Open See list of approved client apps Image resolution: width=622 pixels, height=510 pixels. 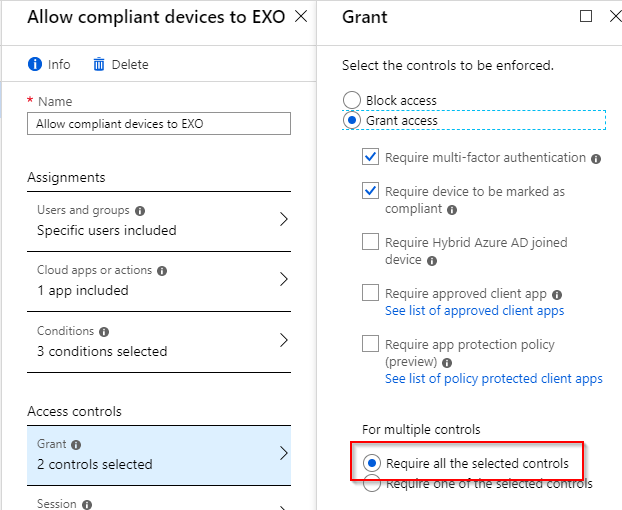click(x=474, y=311)
